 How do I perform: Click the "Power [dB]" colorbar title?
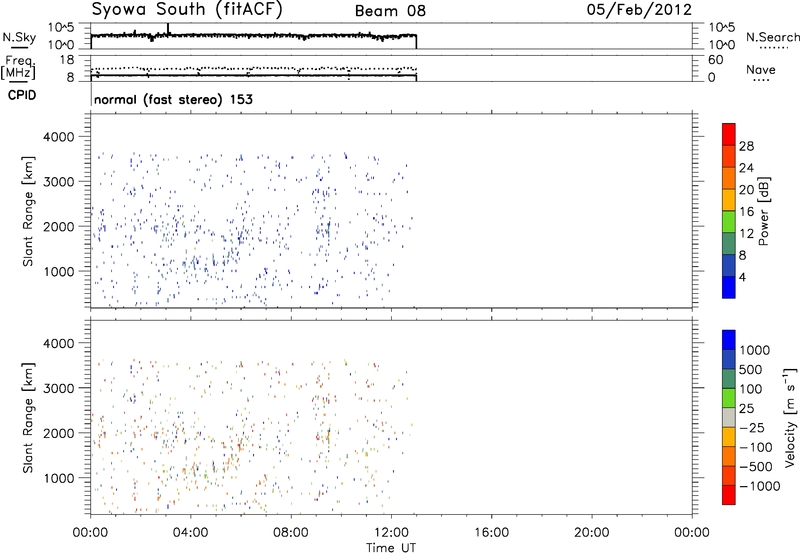pyautogui.click(x=764, y=211)
